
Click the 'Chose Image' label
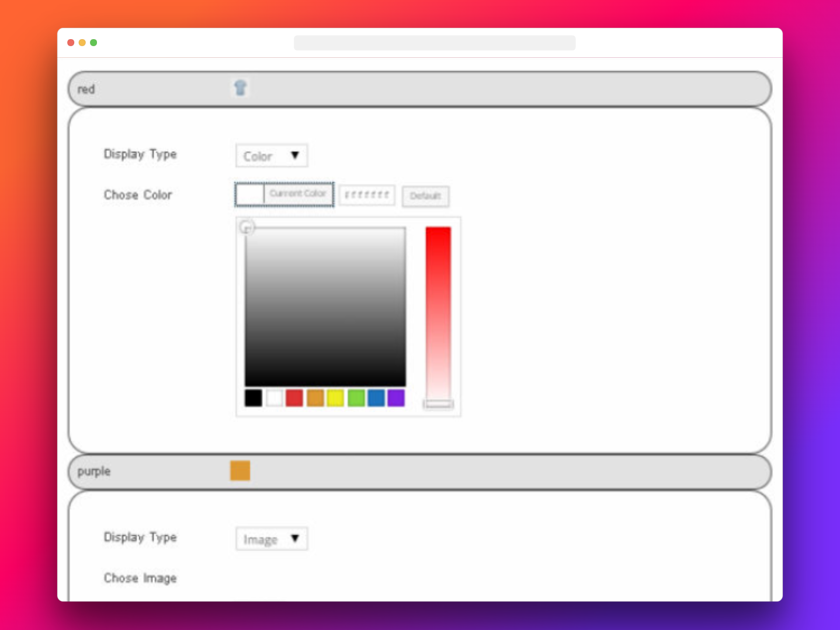tap(140, 578)
